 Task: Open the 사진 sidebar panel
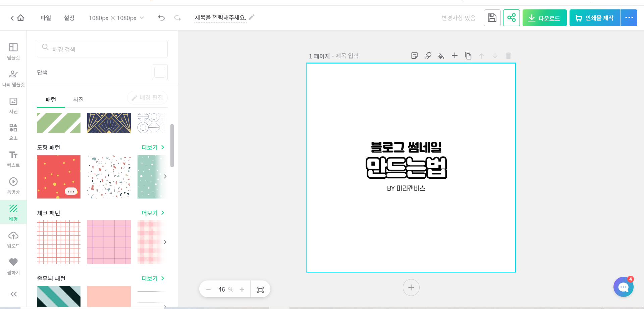click(x=13, y=105)
